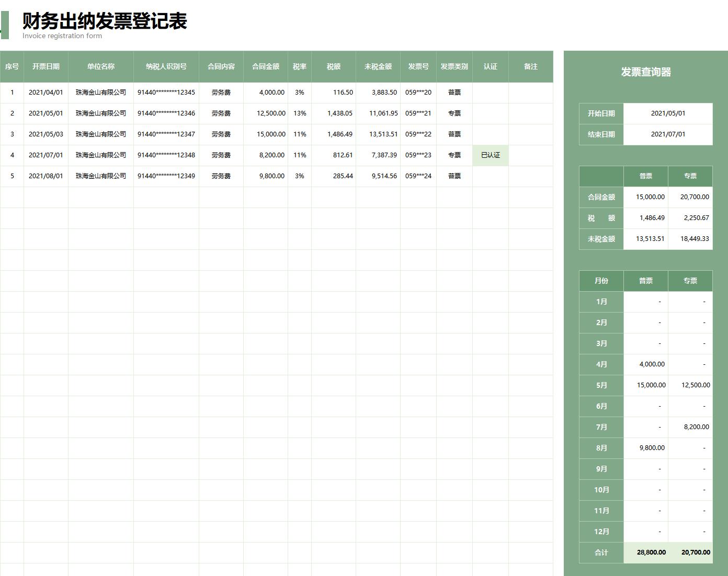Click the 专票 header in summary table
This screenshot has width=728, height=576.
tap(690, 176)
